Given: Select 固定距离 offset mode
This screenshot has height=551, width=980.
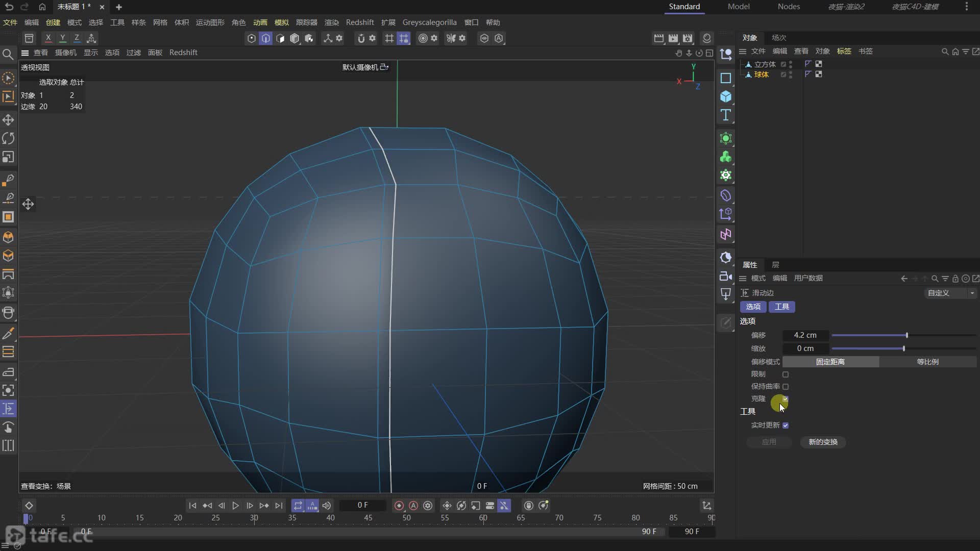Looking at the screenshot, I should click(830, 362).
